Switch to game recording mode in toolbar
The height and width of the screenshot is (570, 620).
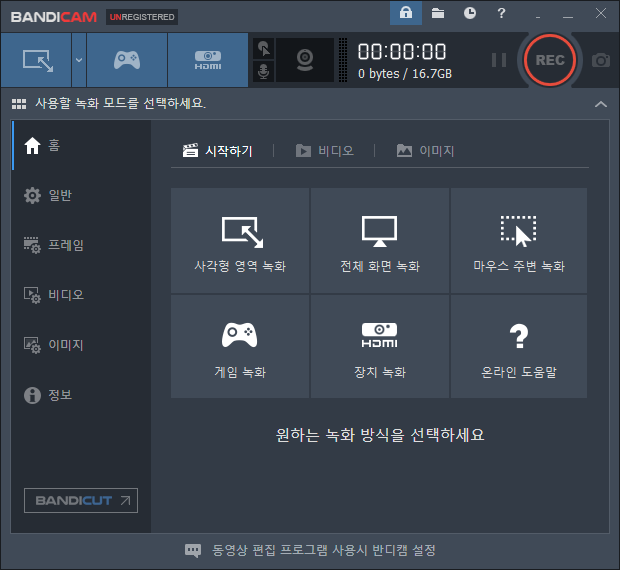(127, 60)
